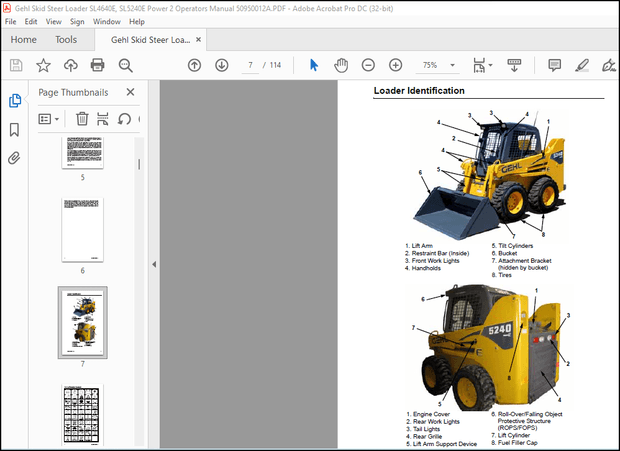Click the Fit page width icon
Viewport: 620px width, 451px height.
(479, 65)
